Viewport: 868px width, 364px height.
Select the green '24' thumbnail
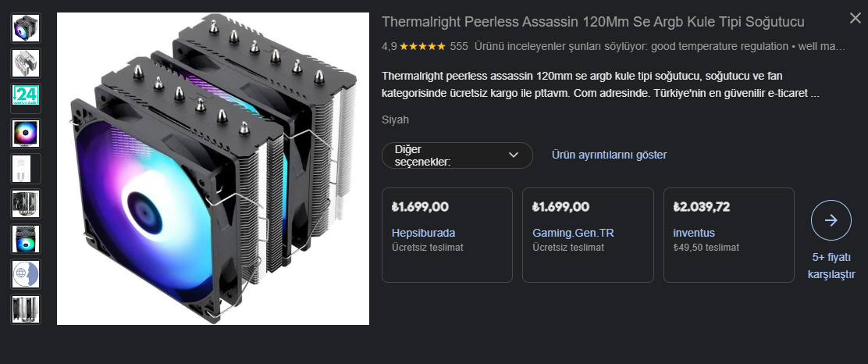[26, 98]
